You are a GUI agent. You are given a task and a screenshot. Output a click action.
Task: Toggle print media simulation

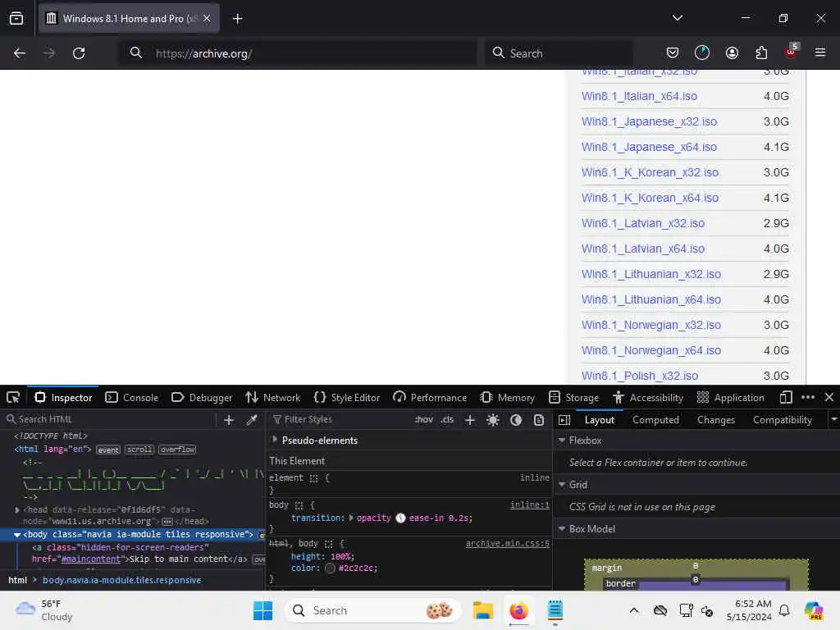pos(539,420)
